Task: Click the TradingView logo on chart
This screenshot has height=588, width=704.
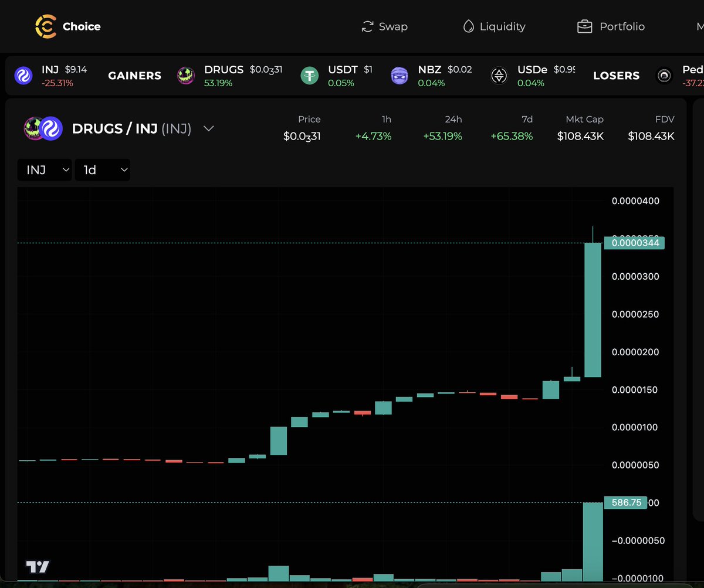Action: tap(38, 567)
